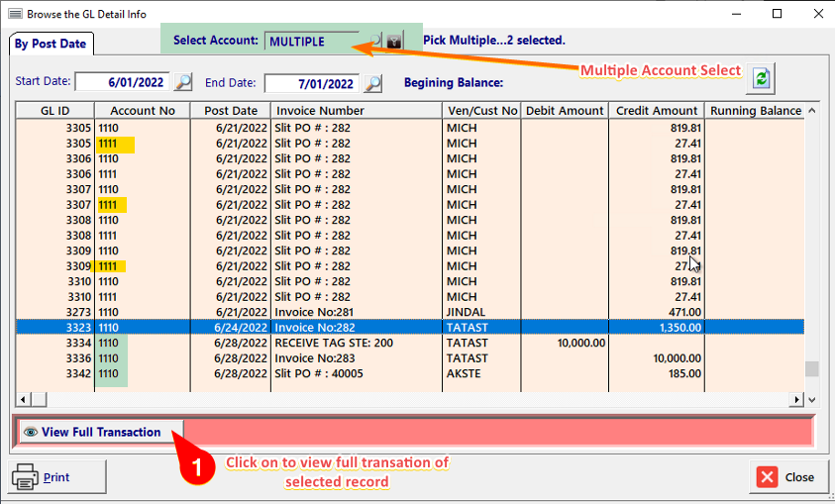Click Debit Amount column header
This screenshot has height=504, width=835.
(x=565, y=111)
